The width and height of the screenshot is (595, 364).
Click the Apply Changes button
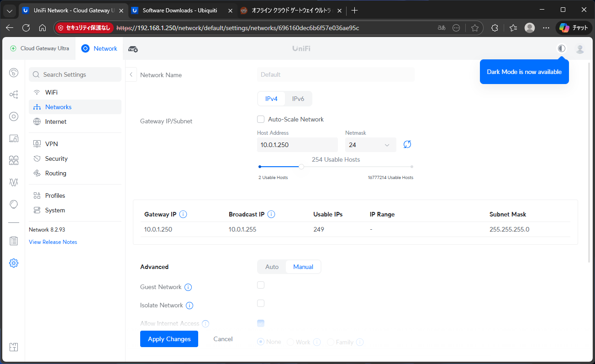169,339
